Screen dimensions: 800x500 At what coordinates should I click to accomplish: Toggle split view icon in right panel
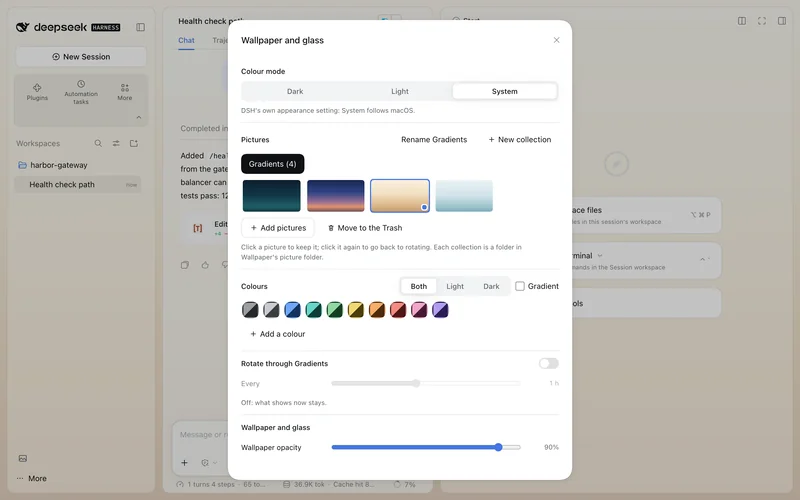click(x=742, y=21)
